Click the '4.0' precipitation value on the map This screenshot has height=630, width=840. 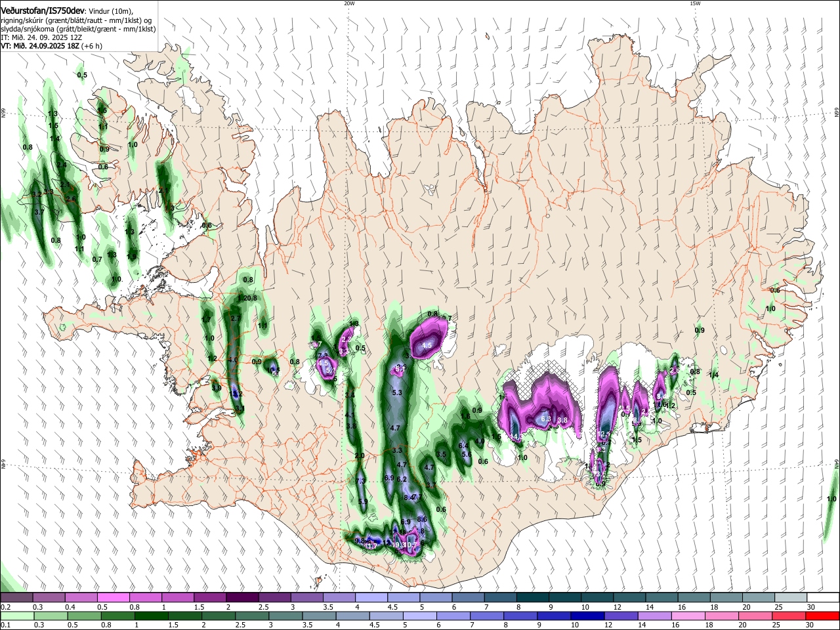pyautogui.click(x=233, y=360)
